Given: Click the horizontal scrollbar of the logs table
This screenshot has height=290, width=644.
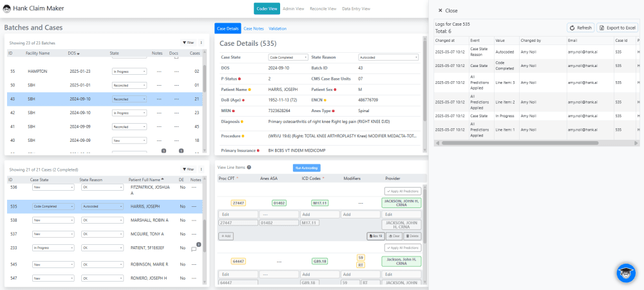Looking at the screenshot, I should pos(520,143).
